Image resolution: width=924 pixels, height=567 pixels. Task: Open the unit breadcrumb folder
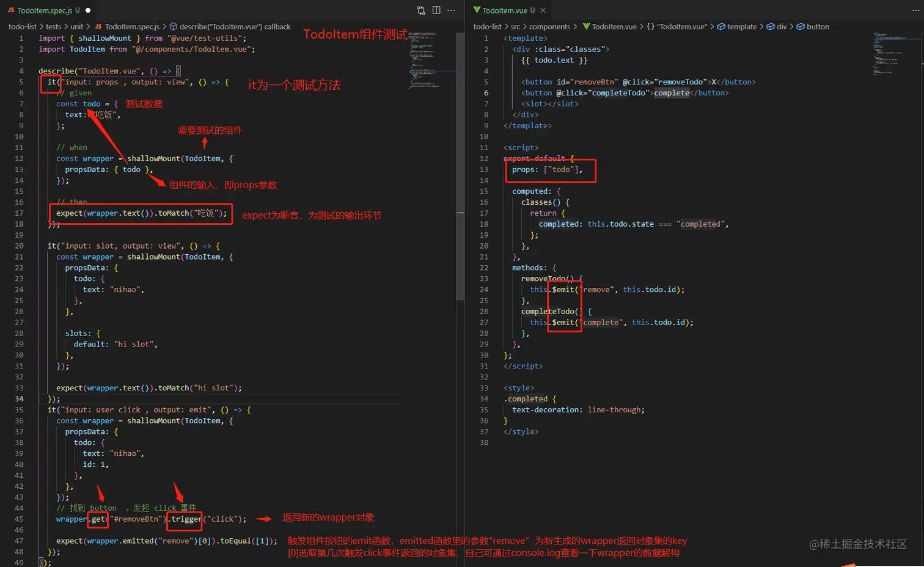(77, 27)
